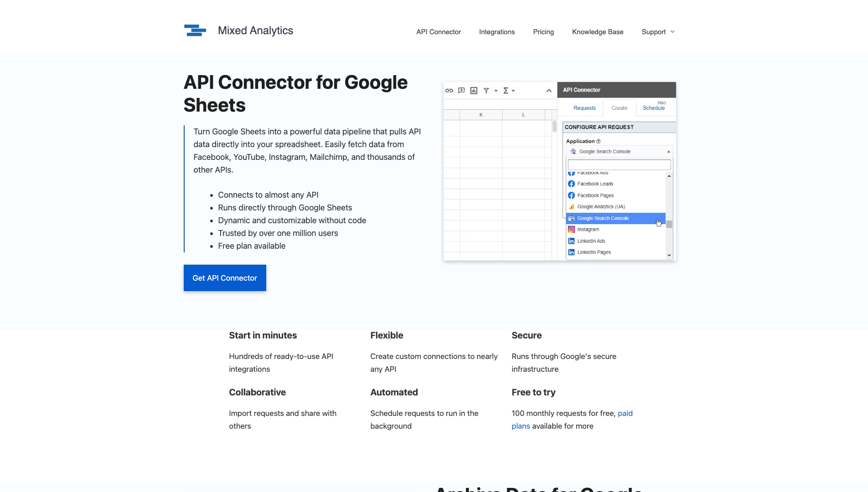Expand the Support menu dropdown
This screenshot has width=868, height=492.
(x=658, y=32)
